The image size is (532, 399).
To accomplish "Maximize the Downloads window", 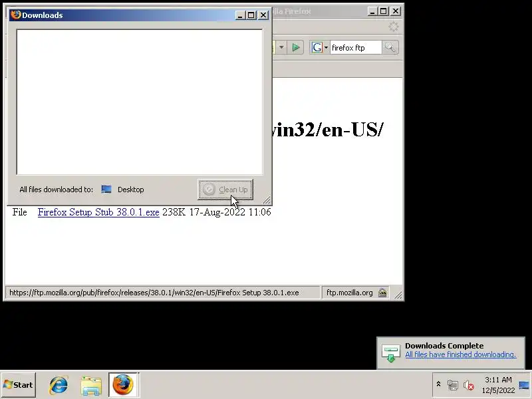I will 251,15.
